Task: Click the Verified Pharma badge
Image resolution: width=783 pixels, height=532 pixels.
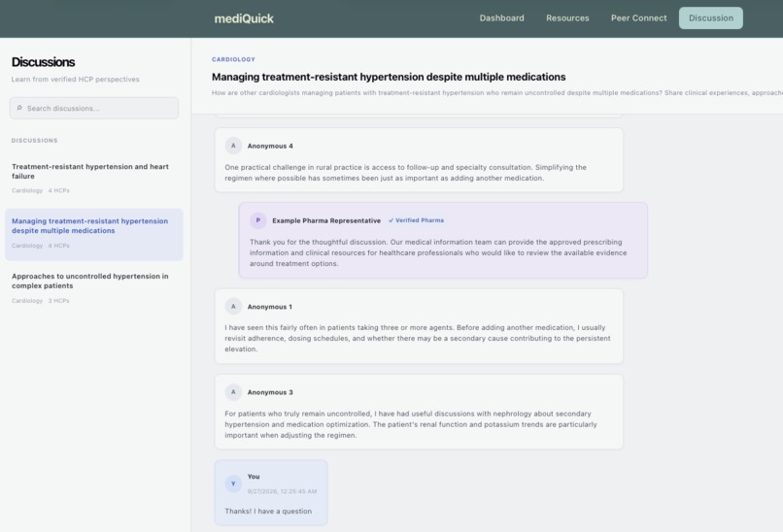Action: click(416, 220)
